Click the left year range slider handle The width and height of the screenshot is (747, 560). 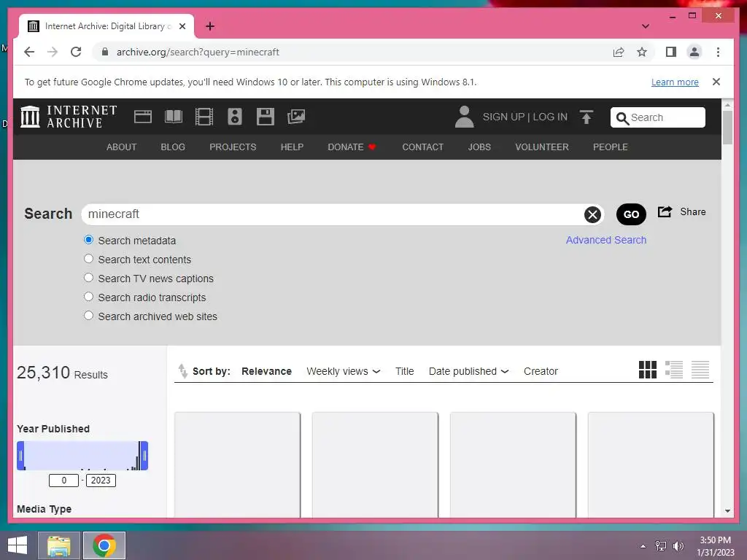pos(20,456)
